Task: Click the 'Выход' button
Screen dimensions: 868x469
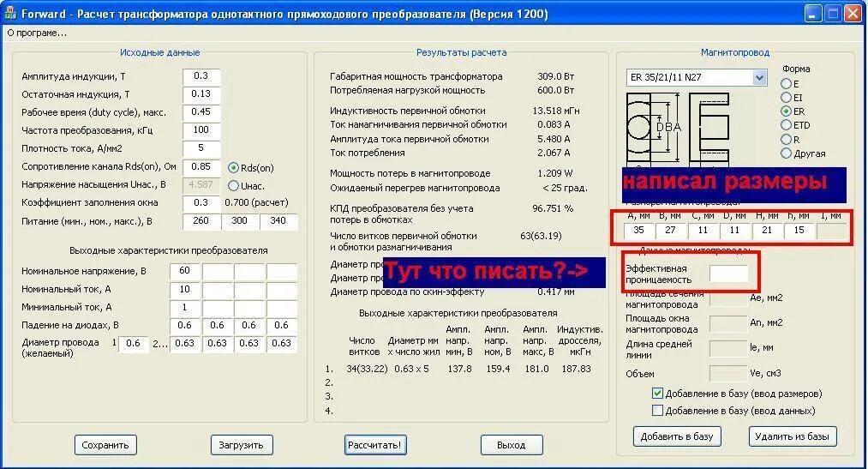Action: [512, 445]
